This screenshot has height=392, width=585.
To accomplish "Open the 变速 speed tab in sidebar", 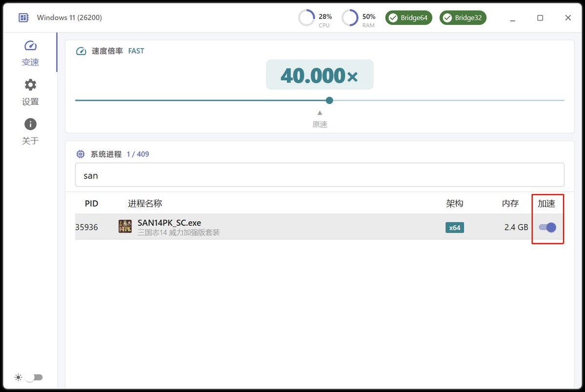I will point(30,53).
